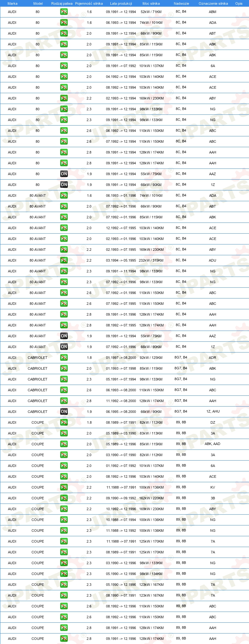Image resolution: width=249 pixels, height=644 pixels.
Task: Click the Moc silnika column header
Action: 151,3
